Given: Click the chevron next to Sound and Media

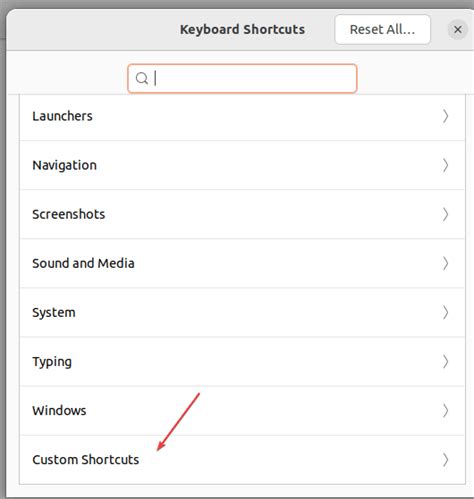Looking at the screenshot, I should [445, 263].
